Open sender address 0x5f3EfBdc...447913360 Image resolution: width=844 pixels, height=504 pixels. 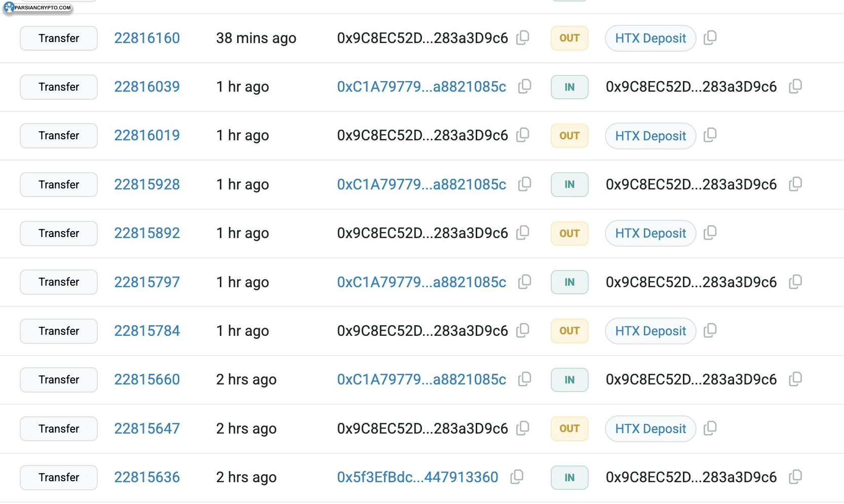(417, 477)
